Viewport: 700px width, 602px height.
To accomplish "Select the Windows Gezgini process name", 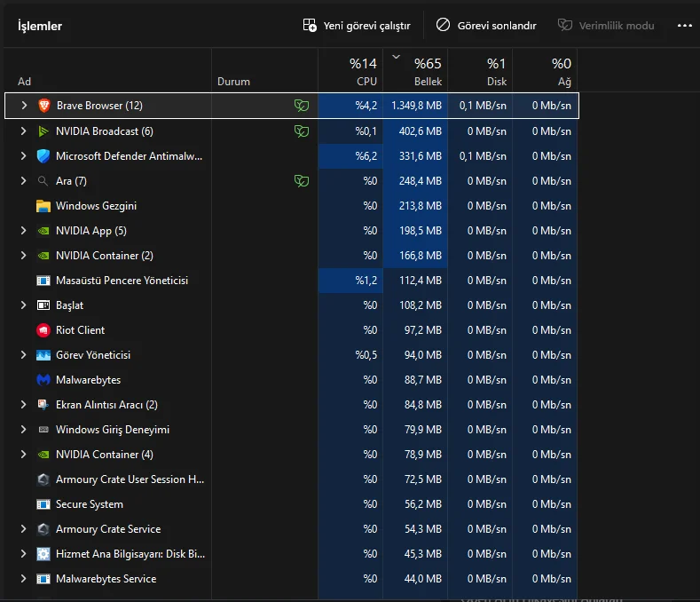I will pyautogui.click(x=96, y=206).
